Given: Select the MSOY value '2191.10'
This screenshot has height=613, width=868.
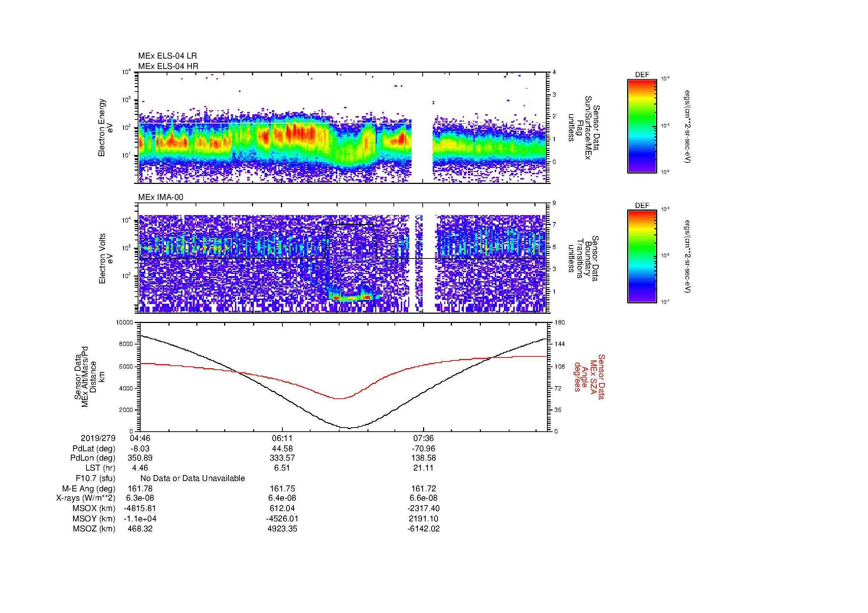Looking at the screenshot, I should [x=424, y=519].
